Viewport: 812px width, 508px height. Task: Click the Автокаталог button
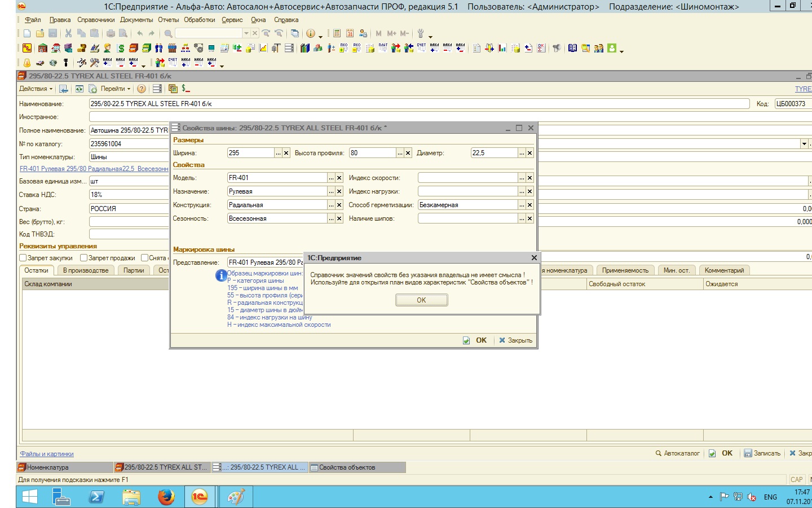tap(677, 453)
